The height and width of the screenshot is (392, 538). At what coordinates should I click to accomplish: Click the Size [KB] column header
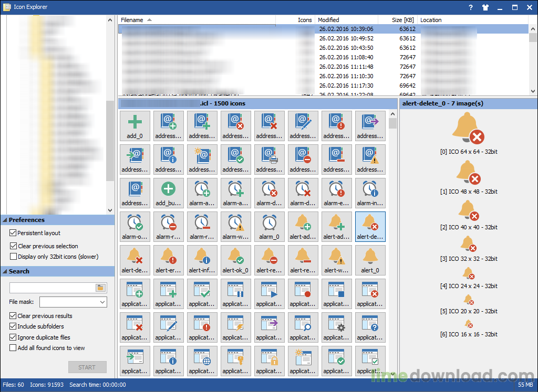point(403,20)
